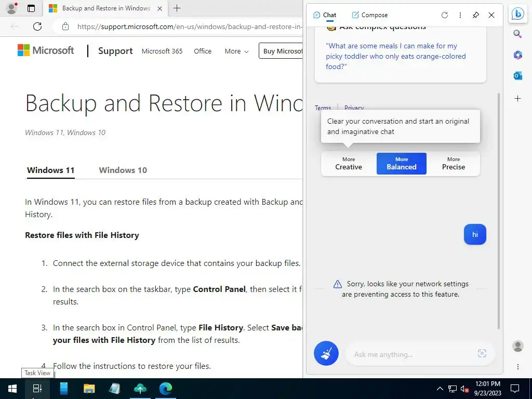Pin the Bing chat panel
Viewport: 532px width, 399px height.
click(x=476, y=15)
